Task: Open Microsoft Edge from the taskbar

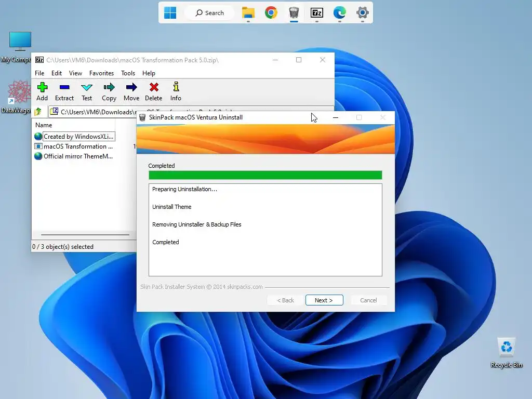Action: (339, 13)
